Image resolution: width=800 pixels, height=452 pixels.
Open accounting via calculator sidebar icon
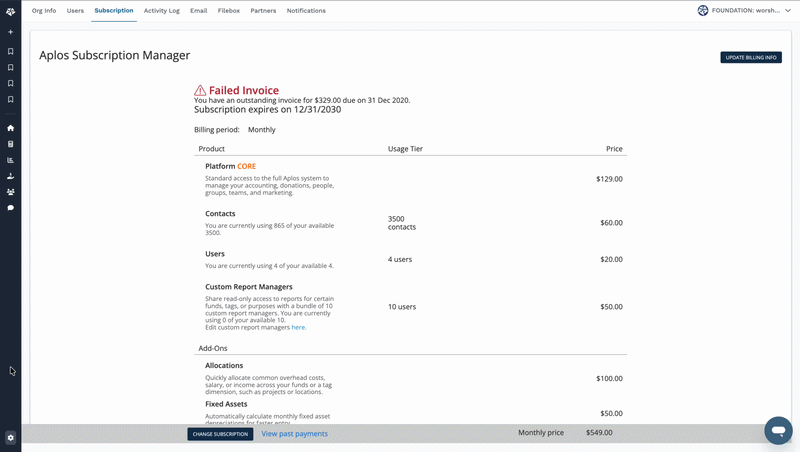pos(10,144)
